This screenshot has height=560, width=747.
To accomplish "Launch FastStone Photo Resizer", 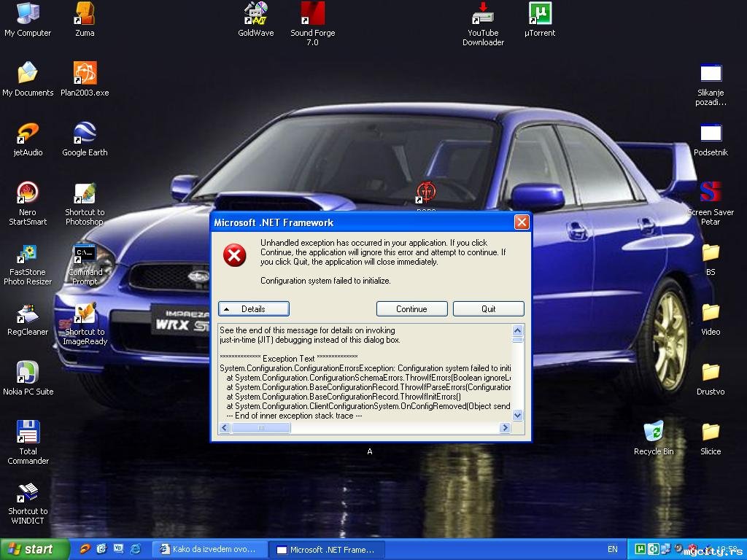I will pos(28,263).
